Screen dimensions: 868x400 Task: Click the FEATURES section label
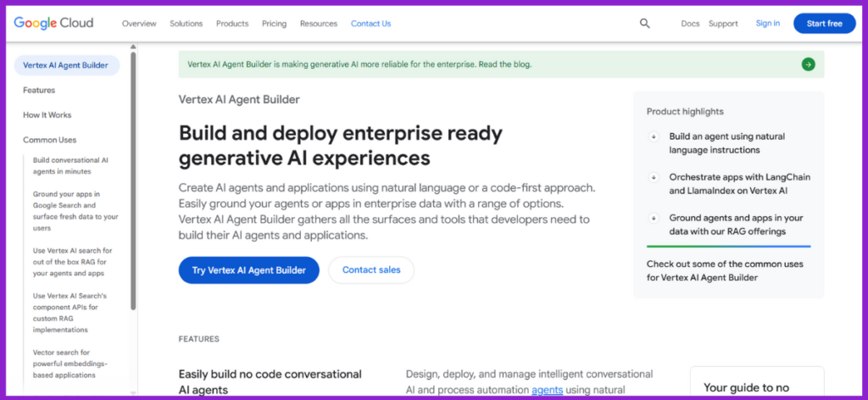[198, 339]
